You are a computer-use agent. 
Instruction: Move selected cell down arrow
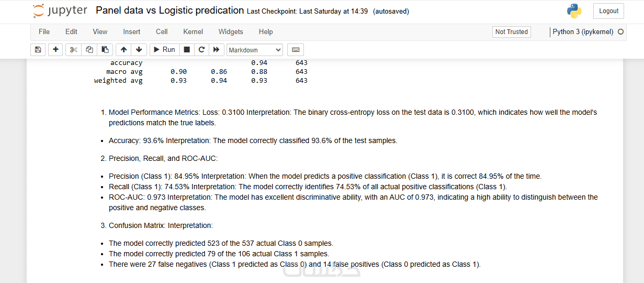point(139,50)
